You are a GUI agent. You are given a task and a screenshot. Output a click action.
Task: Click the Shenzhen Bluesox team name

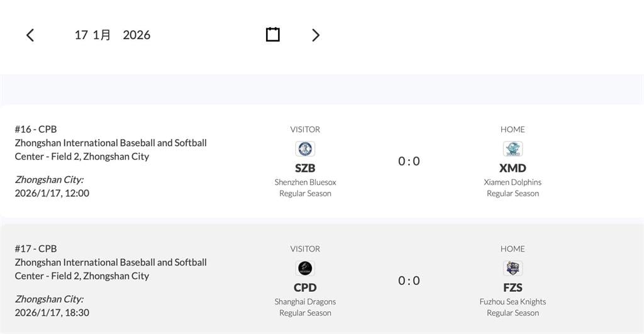305,182
